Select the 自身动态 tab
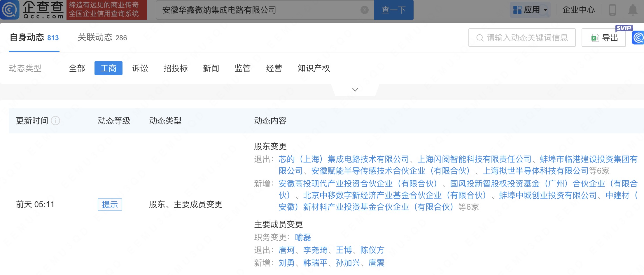 [34, 38]
